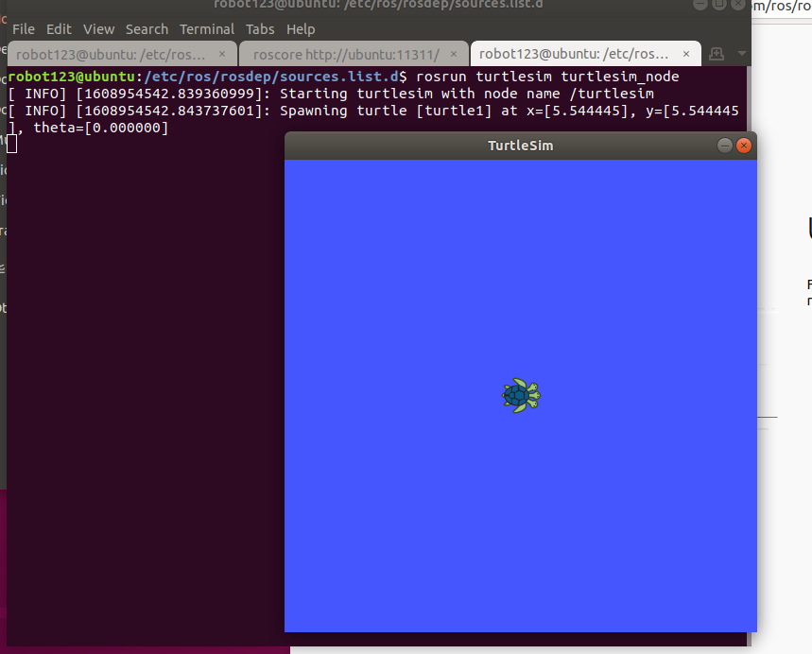Click the browser window peeking on the right edge
Screen dimensions: 812x654
pos(794,284)
